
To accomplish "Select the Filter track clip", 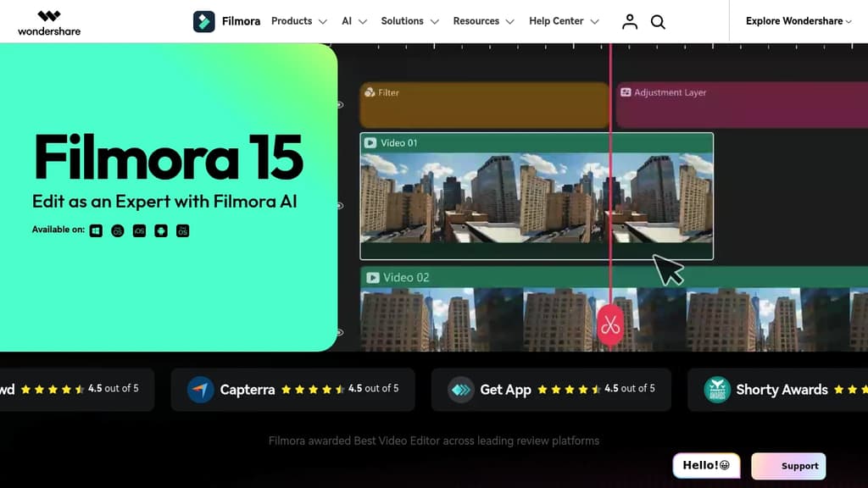I will [484, 105].
